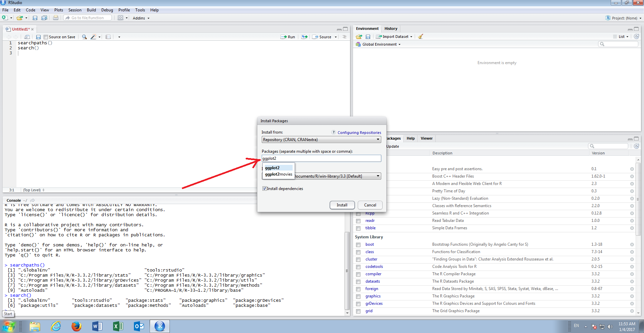Click the code tools magic wand icon
Screen dimensions: 644x333
[x=94, y=37]
